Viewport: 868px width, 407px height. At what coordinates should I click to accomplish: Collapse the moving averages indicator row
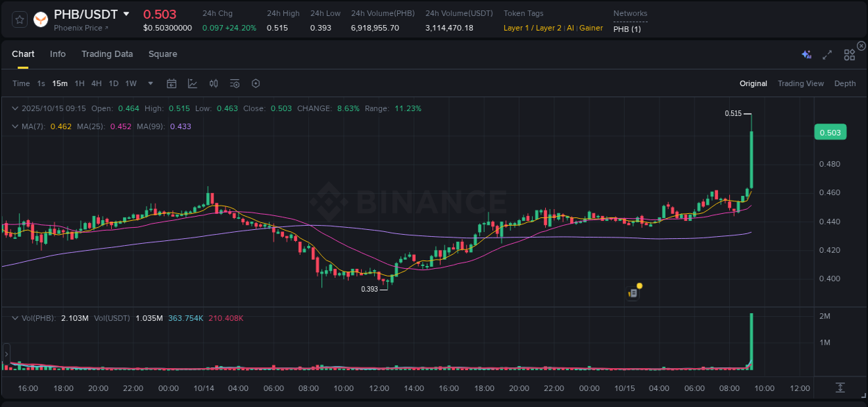15,126
